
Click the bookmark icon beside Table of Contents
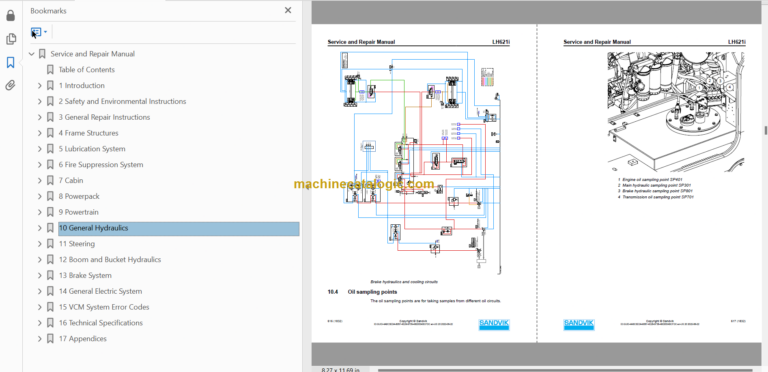(x=50, y=70)
